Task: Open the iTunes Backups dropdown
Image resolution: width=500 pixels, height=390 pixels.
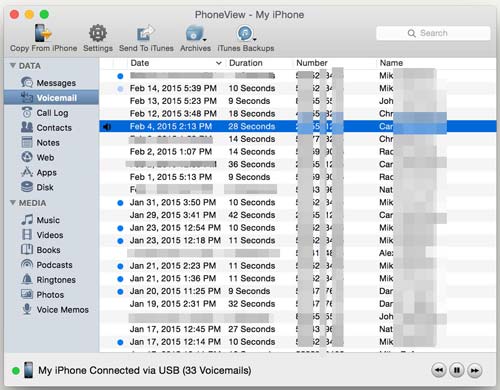Action: (x=246, y=33)
